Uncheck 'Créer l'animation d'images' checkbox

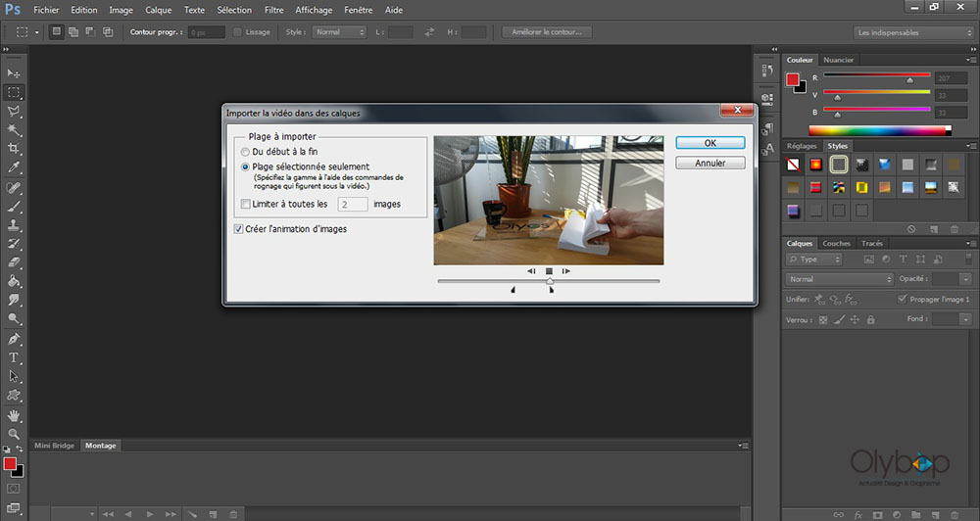238,229
